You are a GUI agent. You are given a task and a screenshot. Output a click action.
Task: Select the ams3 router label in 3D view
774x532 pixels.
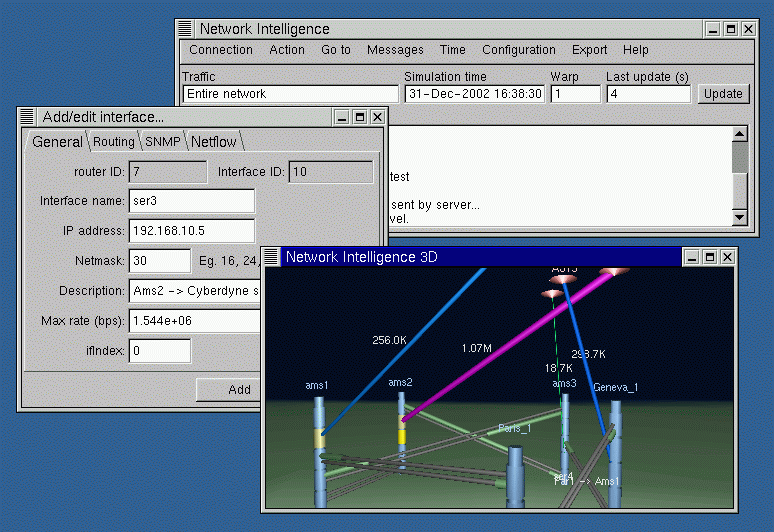564,383
